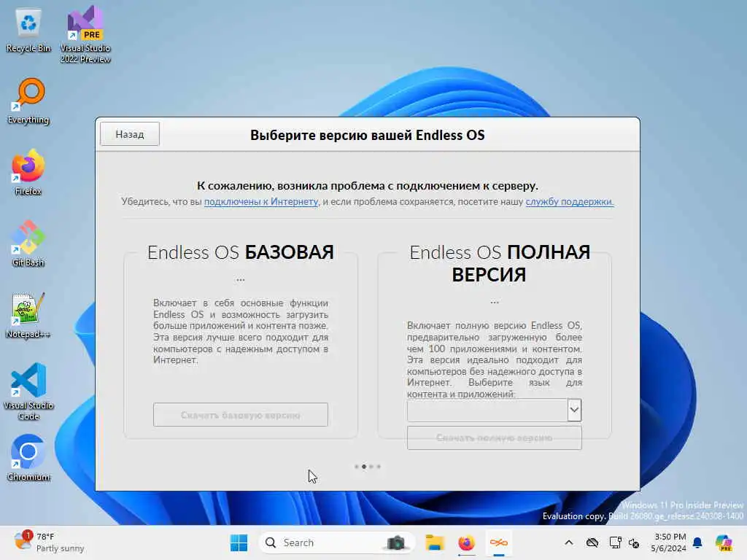This screenshot has height=560, width=747.
Task: Open Copilot Preview icon in taskbar
Action: (724, 542)
